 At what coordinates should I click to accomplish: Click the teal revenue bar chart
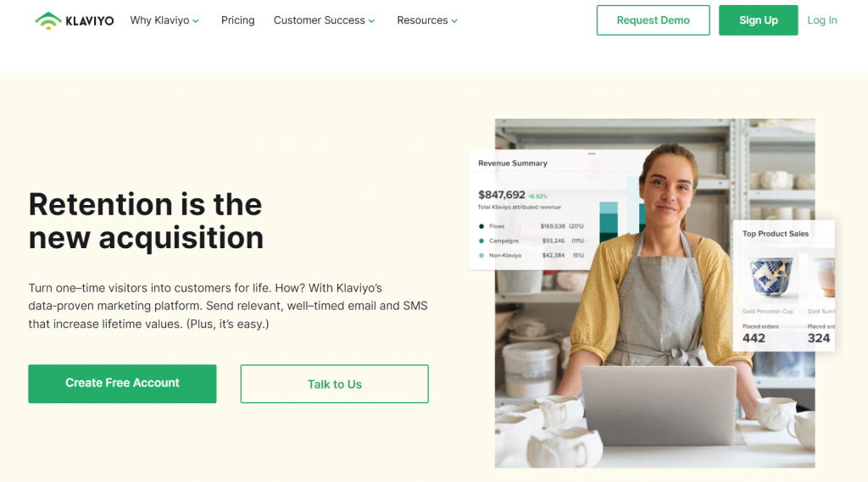pos(609,221)
